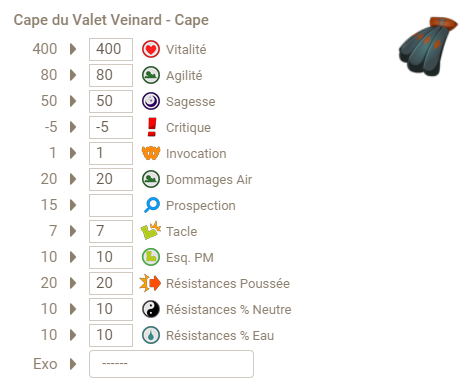Click the Prospection magnifier icon
This screenshot has height=390, width=474.
[x=152, y=205]
